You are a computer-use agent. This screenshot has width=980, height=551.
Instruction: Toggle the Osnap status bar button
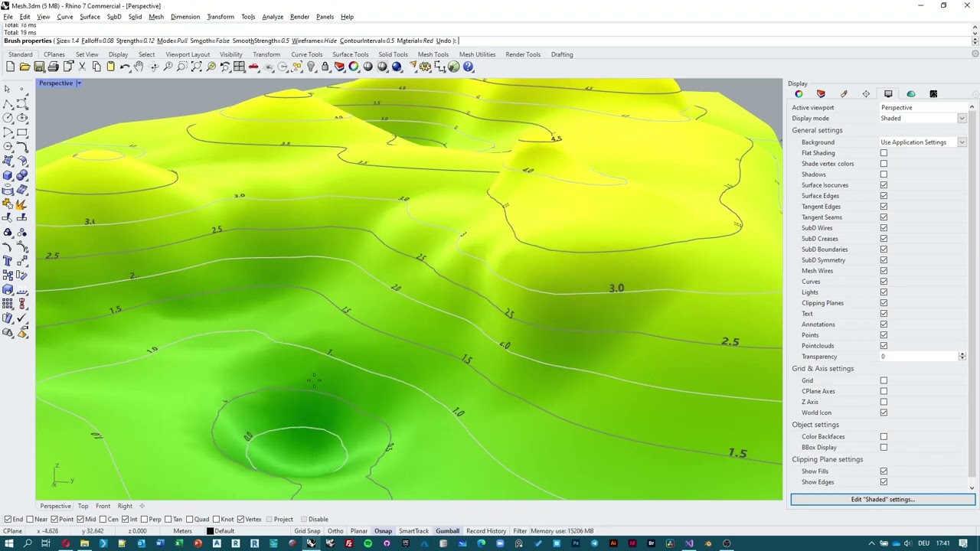click(x=383, y=531)
